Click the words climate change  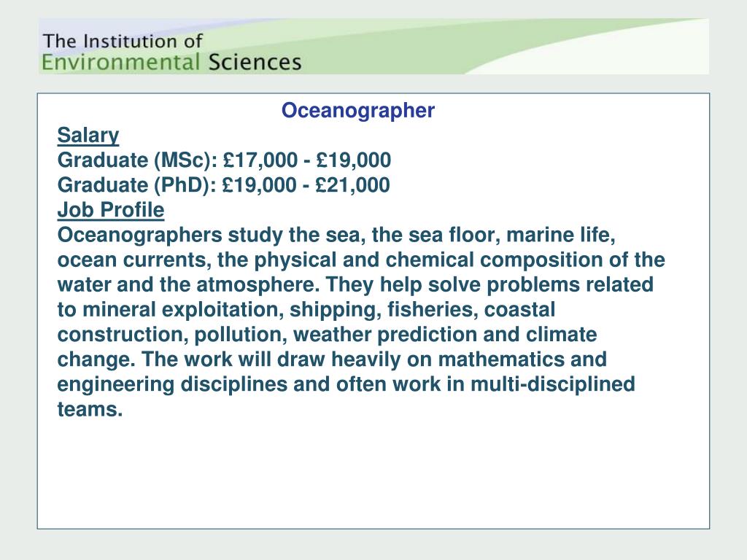coord(327,346)
